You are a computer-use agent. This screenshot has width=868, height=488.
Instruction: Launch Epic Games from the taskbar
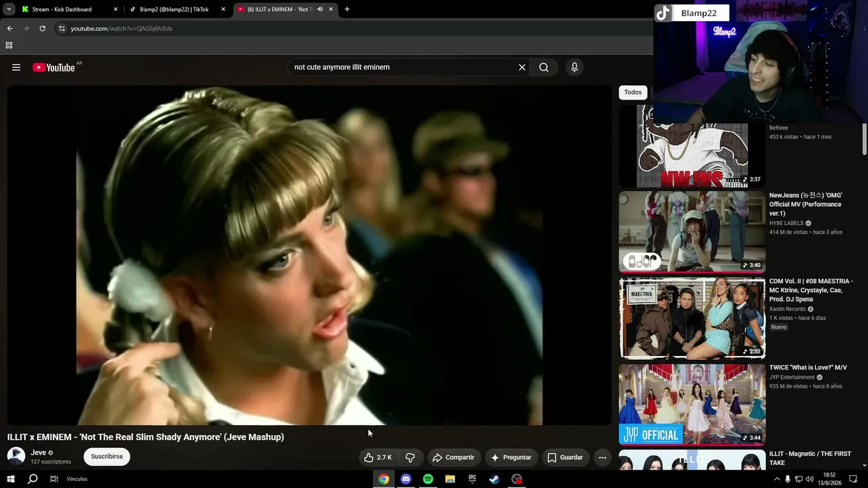(472, 479)
